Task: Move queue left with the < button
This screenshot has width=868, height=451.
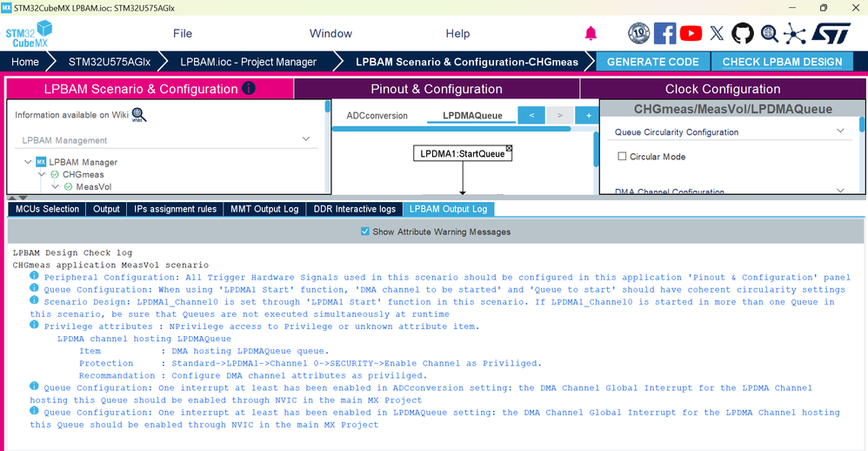Action: [531, 115]
